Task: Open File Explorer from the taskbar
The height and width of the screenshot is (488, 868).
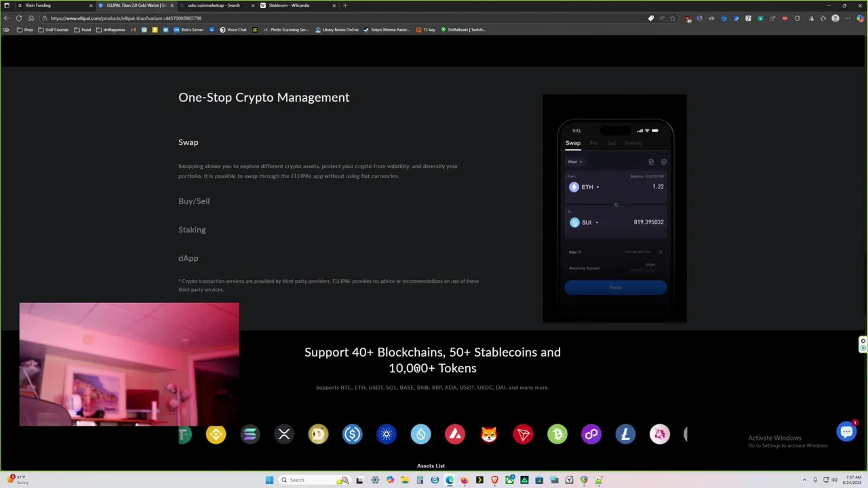Action: pos(405,480)
